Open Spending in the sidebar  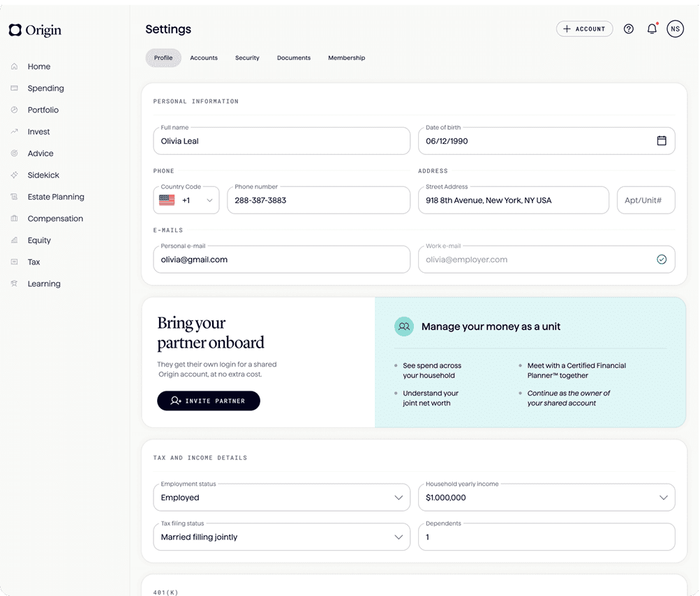(45, 89)
